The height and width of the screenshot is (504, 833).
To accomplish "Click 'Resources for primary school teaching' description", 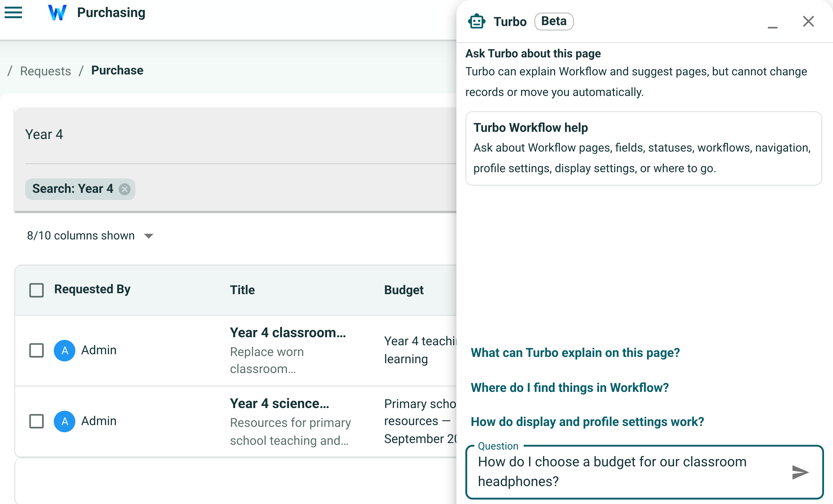I will (290, 432).
